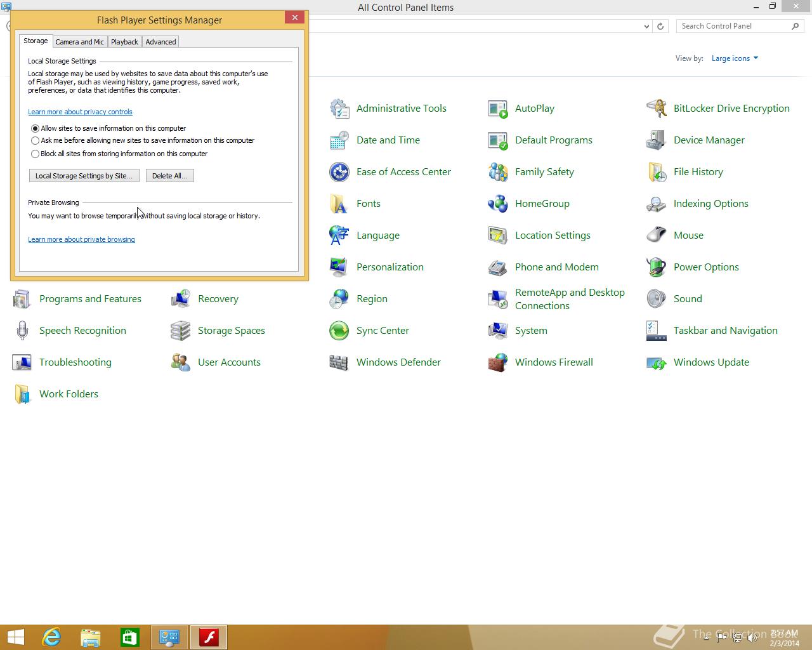Image resolution: width=812 pixels, height=650 pixels.
Task: Open Indexing Options icon
Action: click(657, 204)
